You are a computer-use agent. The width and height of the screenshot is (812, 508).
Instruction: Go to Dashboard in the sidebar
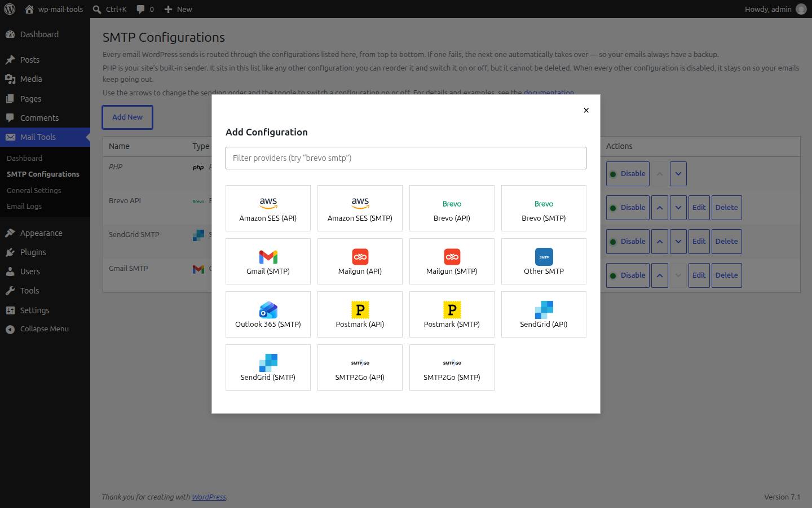[x=45, y=34]
